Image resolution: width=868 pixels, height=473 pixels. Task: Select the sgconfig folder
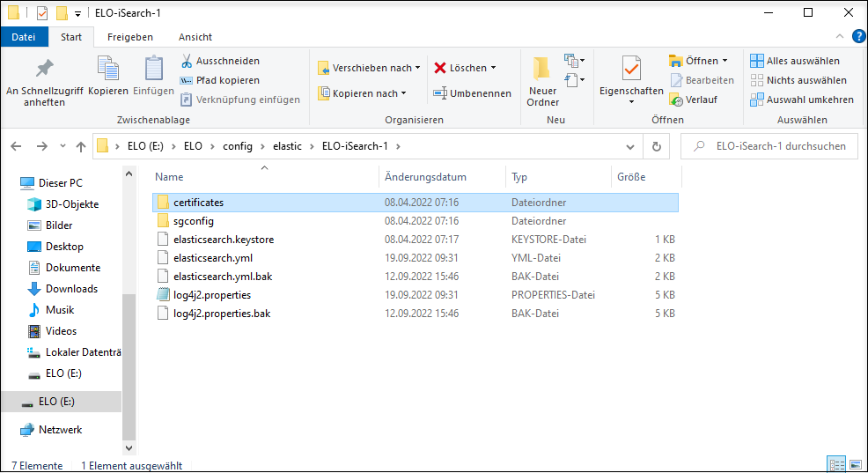416,221
